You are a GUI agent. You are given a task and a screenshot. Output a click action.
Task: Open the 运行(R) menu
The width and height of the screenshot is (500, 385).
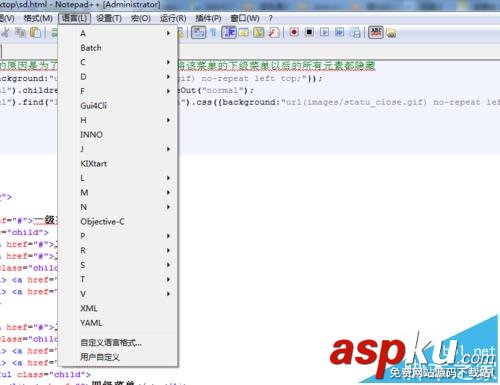[x=173, y=18]
